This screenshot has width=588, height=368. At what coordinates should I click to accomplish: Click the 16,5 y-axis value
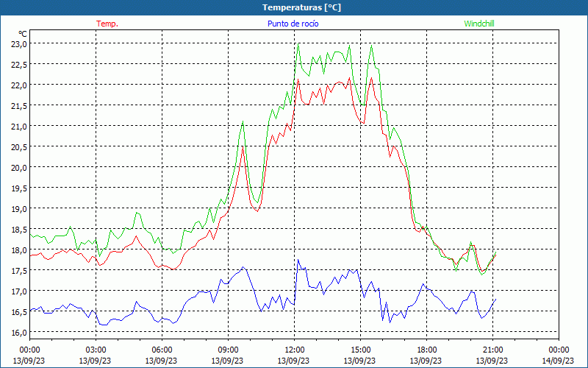19,312
